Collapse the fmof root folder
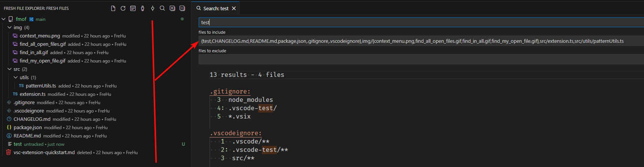The width and height of the screenshot is (644, 167). [3, 19]
